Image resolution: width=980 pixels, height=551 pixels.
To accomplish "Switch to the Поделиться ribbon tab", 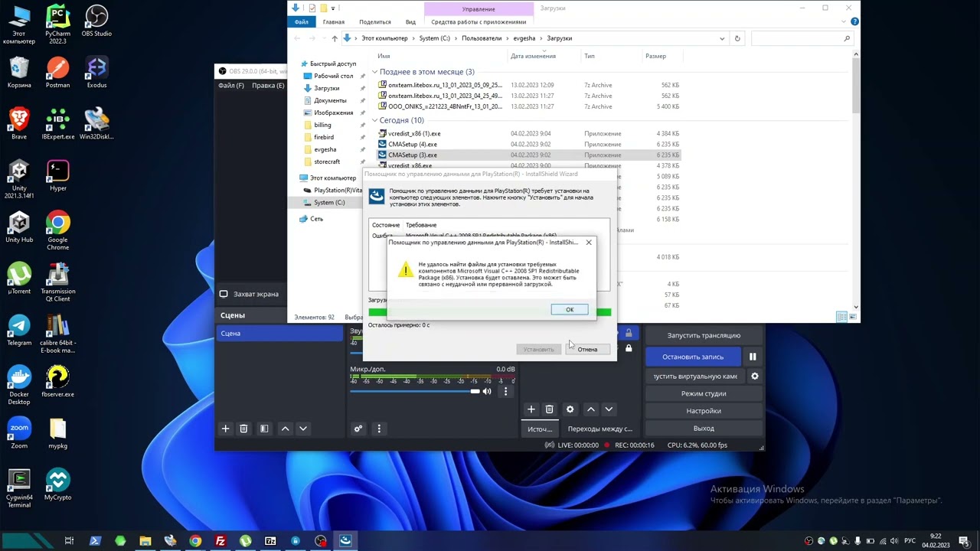I will tap(375, 22).
